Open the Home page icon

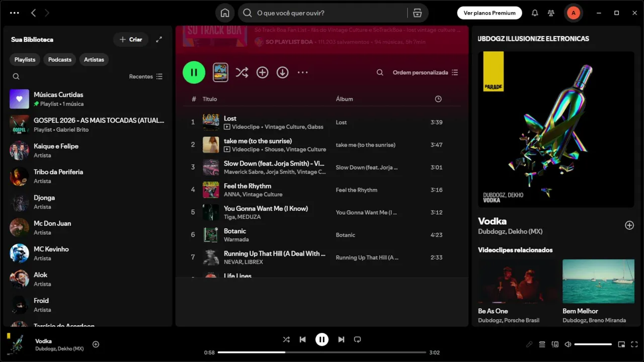click(225, 13)
